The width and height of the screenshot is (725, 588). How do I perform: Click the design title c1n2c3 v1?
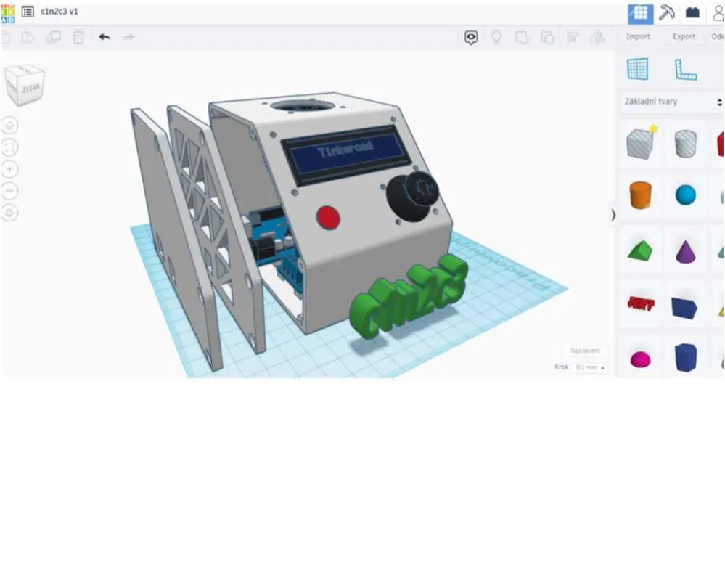(60, 12)
